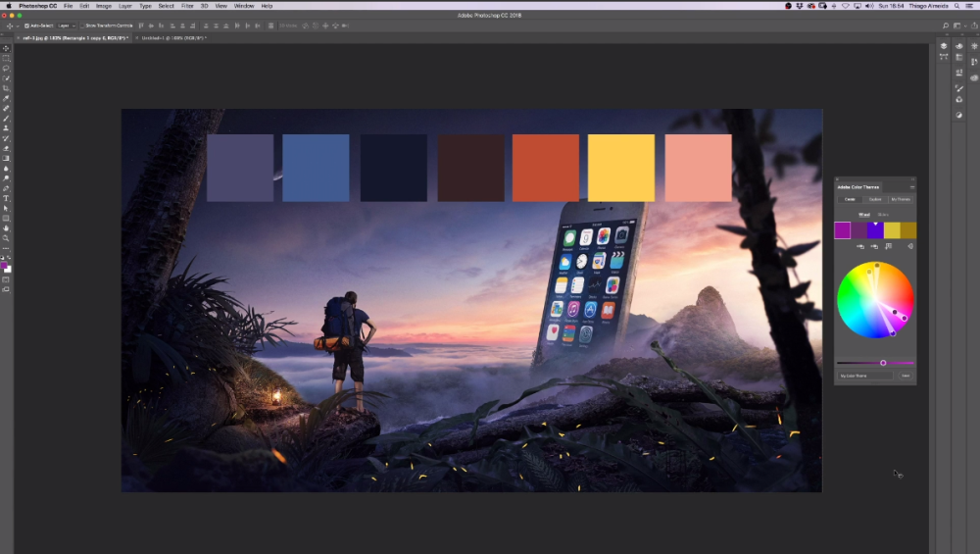980x554 pixels.
Task: Click the yellow swatch rectangle on canvas
Action: point(621,168)
